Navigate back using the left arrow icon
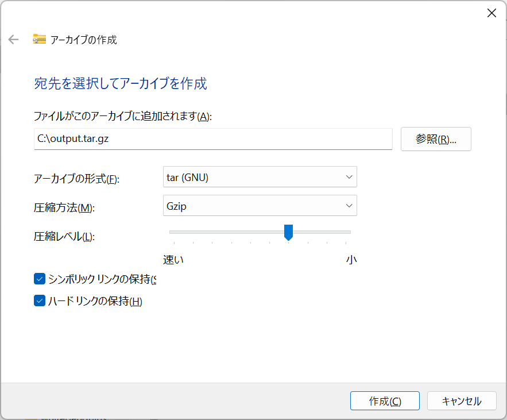 tap(13, 39)
